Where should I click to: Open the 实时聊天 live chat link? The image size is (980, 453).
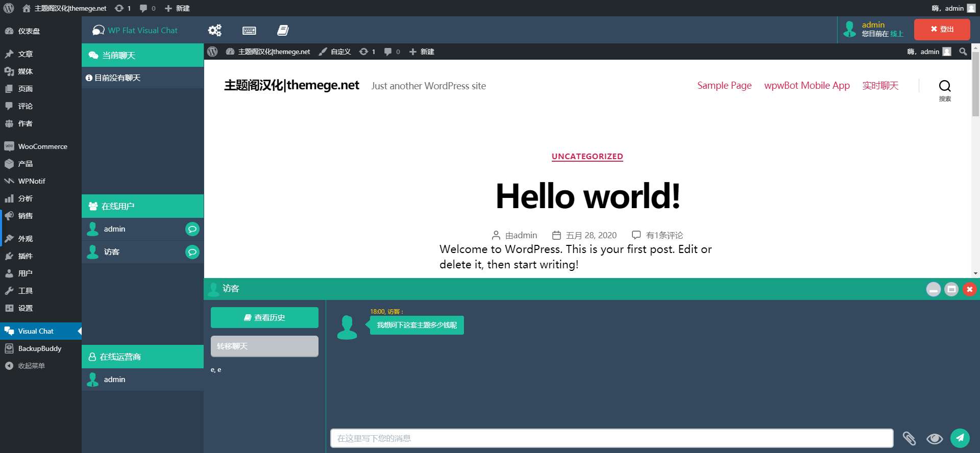pyautogui.click(x=880, y=86)
